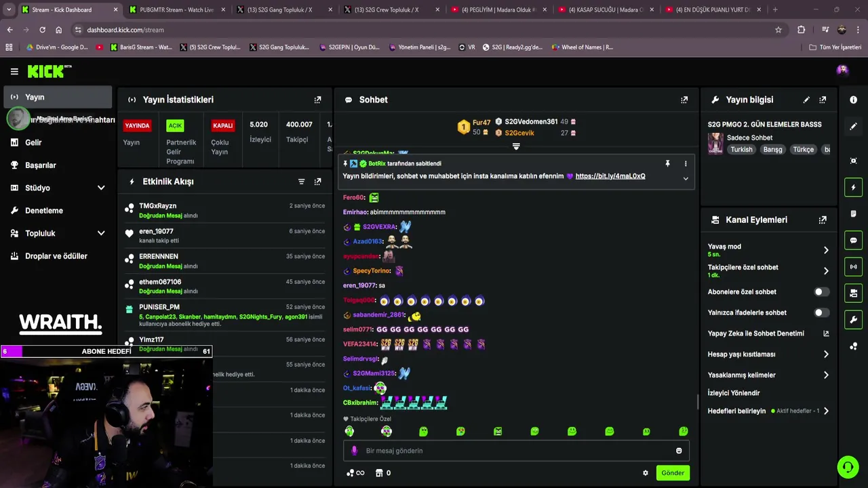The width and height of the screenshot is (868, 488).
Task: Click the lightning bolt icon in right sidebar
Action: tap(853, 187)
